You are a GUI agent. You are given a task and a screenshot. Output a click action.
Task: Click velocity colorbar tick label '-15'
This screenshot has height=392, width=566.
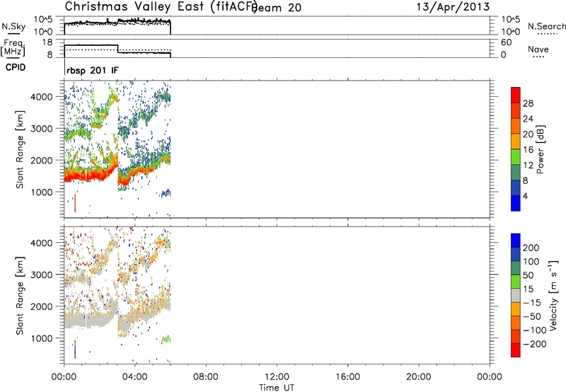point(532,303)
